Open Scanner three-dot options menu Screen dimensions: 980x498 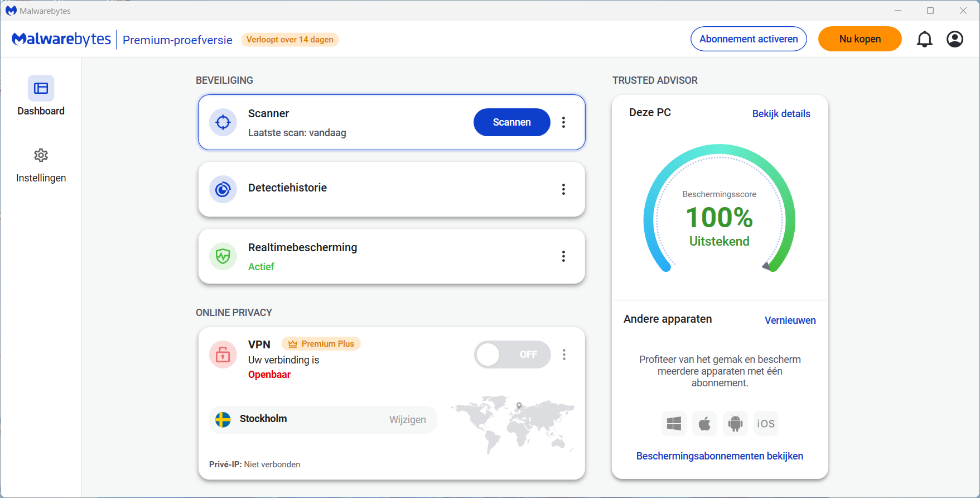[x=563, y=122]
